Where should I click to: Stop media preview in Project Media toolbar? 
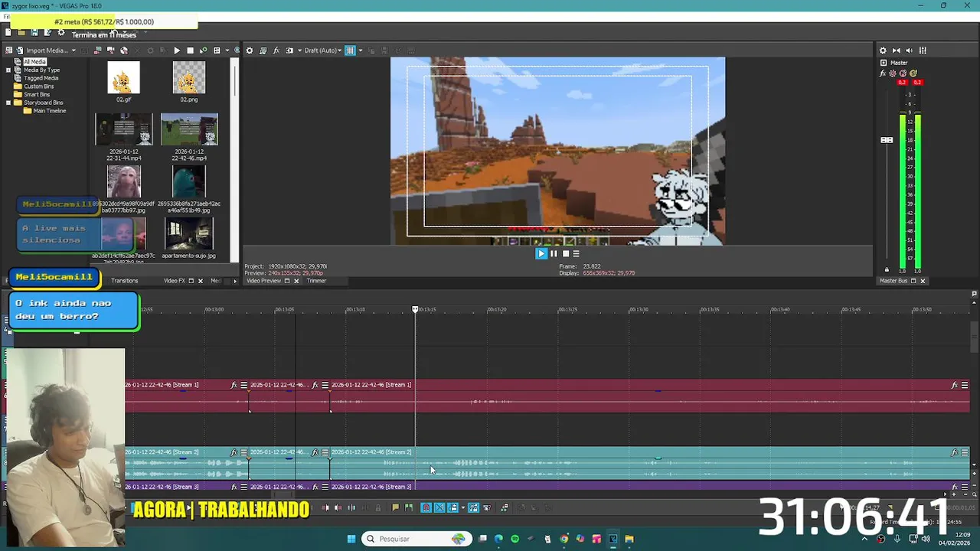pyautogui.click(x=190, y=51)
